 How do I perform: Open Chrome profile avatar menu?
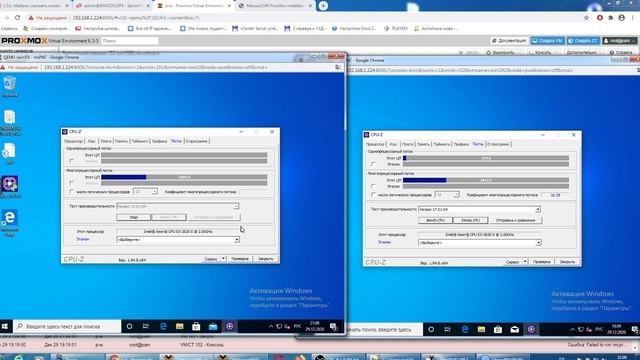point(622,18)
